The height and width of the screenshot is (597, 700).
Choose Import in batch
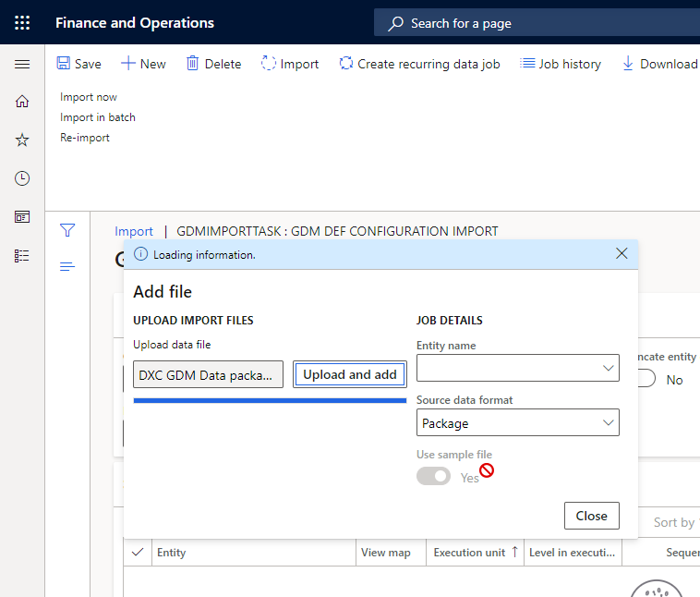click(x=97, y=117)
